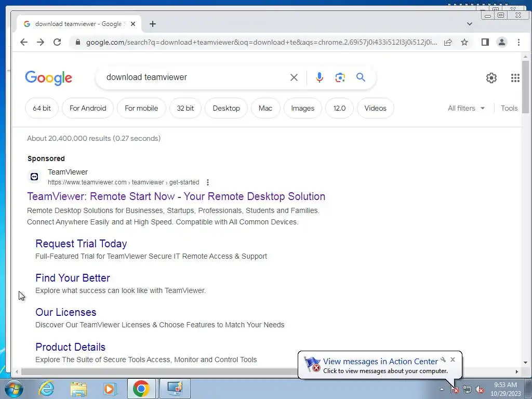Open the Our Licenses link
Viewport: 532px width, 399px height.
click(66, 312)
